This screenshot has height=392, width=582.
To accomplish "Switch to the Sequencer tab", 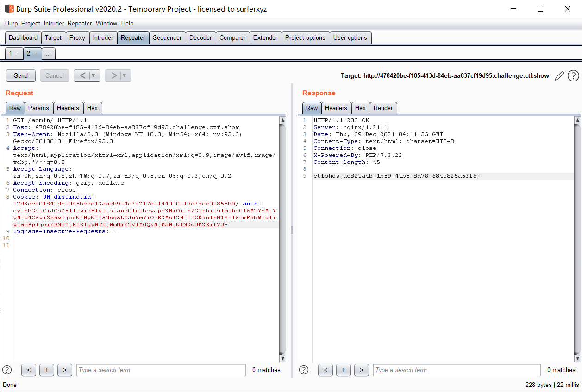I will [167, 38].
